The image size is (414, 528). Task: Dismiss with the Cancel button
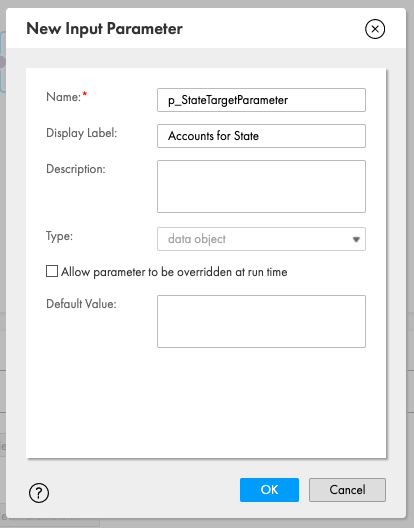coord(347,490)
